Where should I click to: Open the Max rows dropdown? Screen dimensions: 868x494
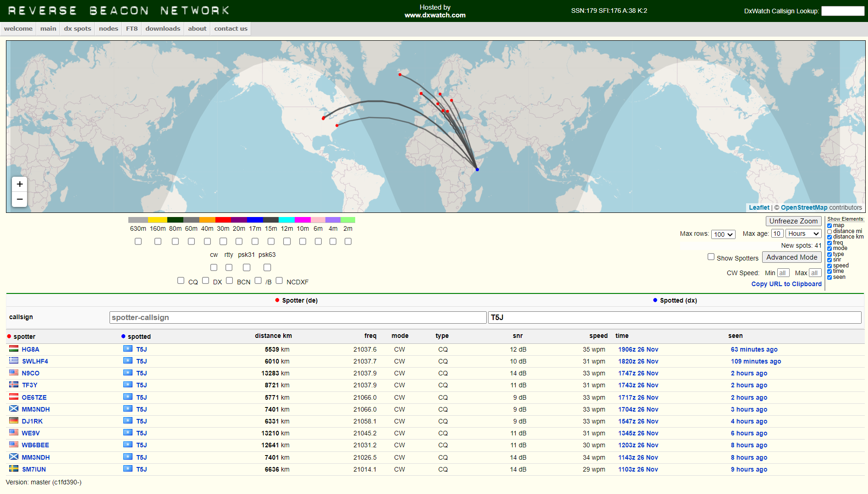click(x=723, y=234)
